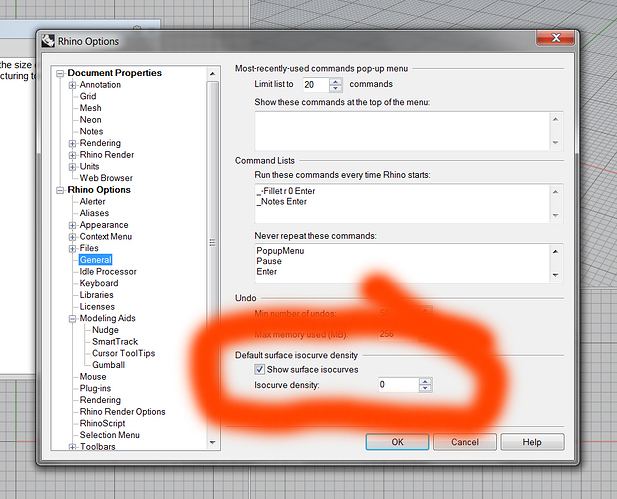617x499 pixels.
Task: Expand the Rhino Render tree node
Action: pos(72,155)
